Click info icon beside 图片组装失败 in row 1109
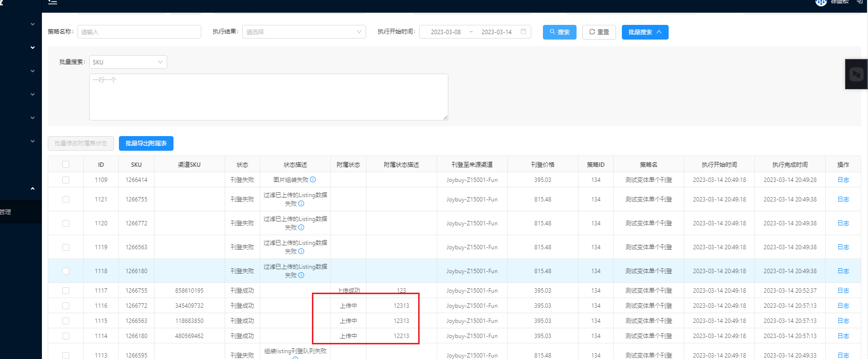The image size is (868, 359). point(313,179)
